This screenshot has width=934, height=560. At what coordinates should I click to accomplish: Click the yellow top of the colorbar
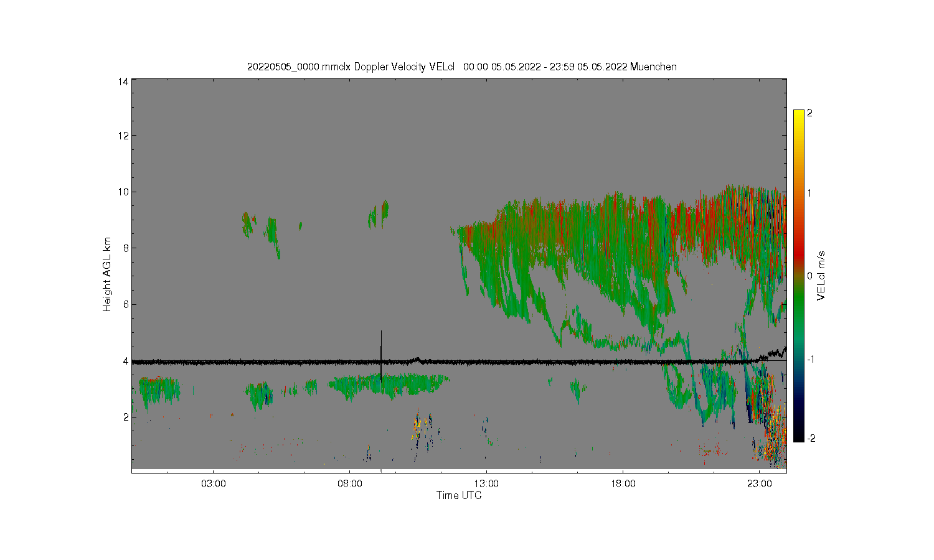coord(798,115)
